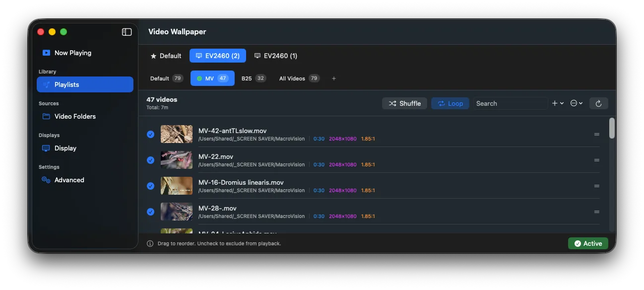Open the ellipsis more-options dropdown
644x290 pixels.
[x=577, y=103]
